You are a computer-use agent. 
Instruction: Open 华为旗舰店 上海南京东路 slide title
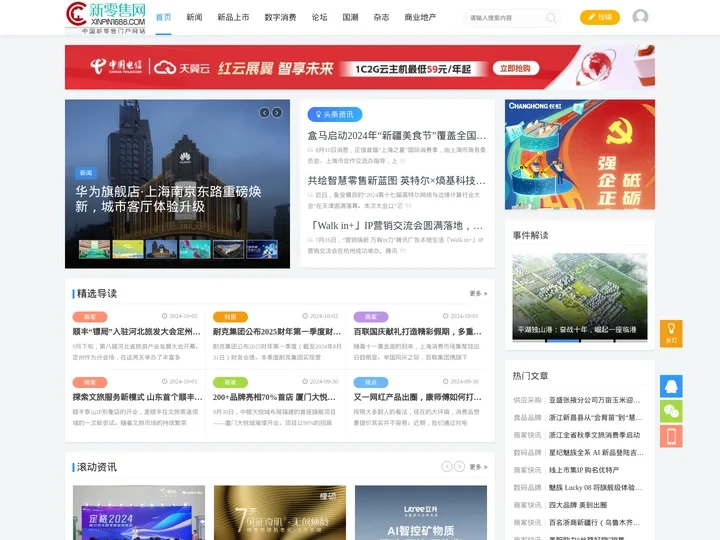[x=168, y=199]
